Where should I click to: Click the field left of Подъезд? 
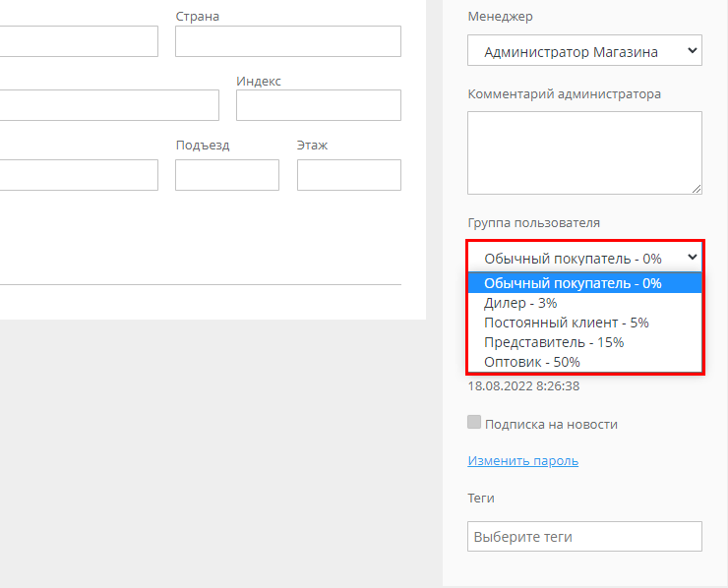point(79,175)
